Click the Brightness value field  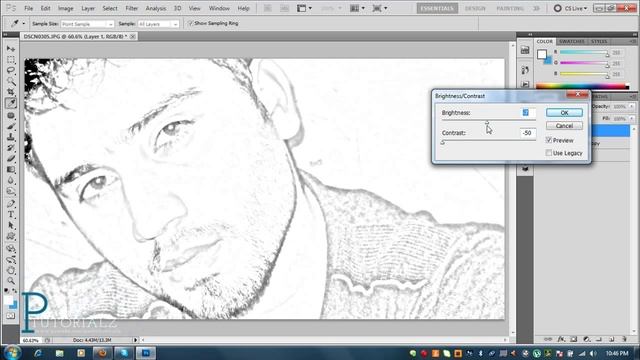(x=527, y=113)
